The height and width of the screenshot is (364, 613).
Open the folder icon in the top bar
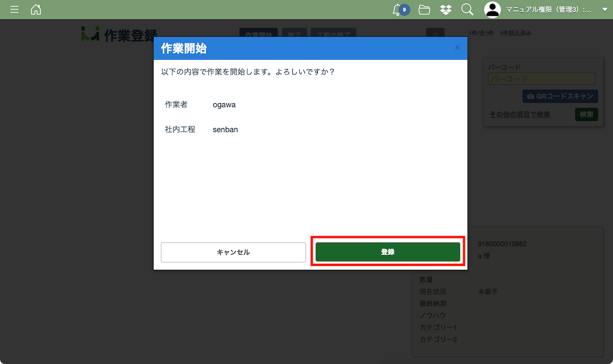pyautogui.click(x=423, y=10)
